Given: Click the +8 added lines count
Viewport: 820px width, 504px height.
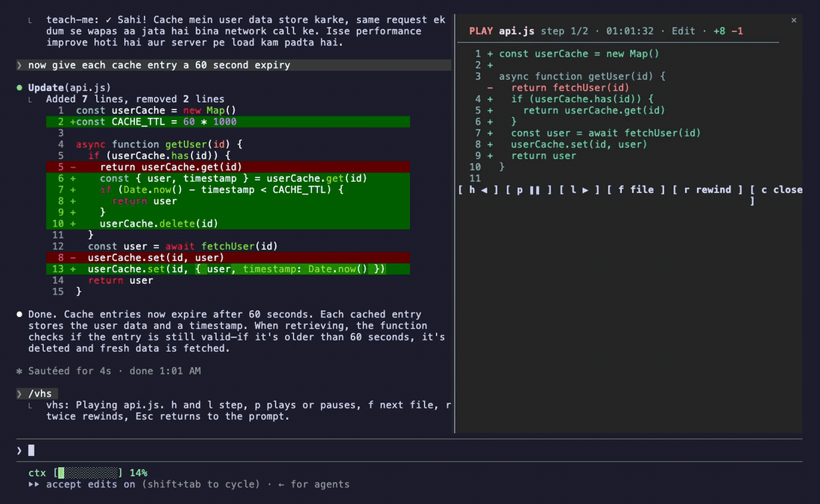Looking at the screenshot, I should 719,31.
